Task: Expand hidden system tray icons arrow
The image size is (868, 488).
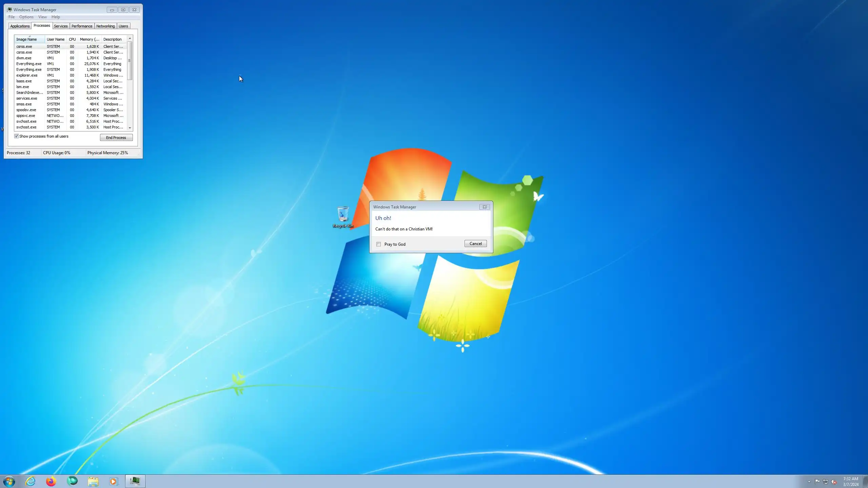Action: pyautogui.click(x=809, y=482)
